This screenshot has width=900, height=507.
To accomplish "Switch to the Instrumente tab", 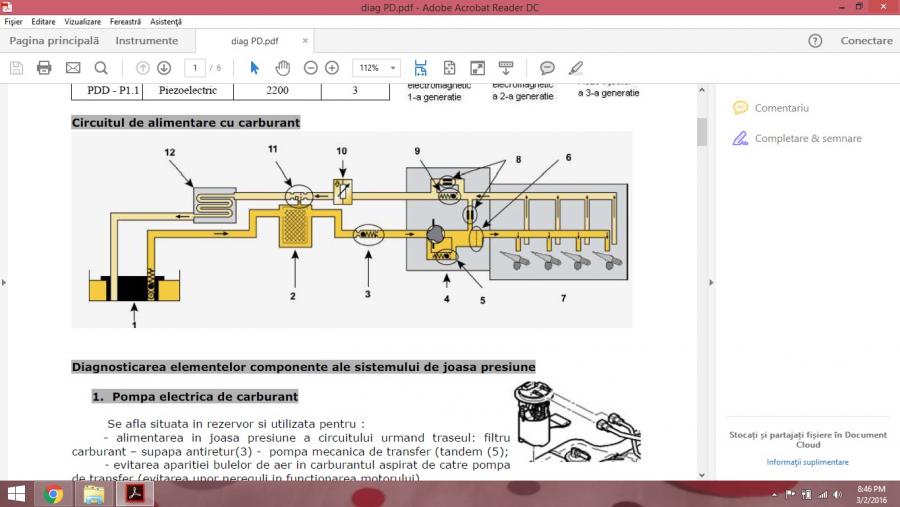I will (146, 41).
